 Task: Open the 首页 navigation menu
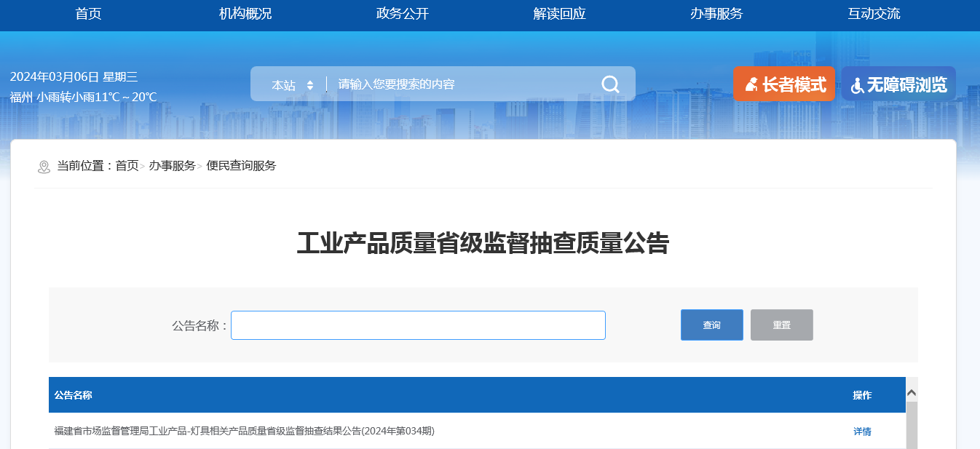pyautogui.click(x=88, y=14)
